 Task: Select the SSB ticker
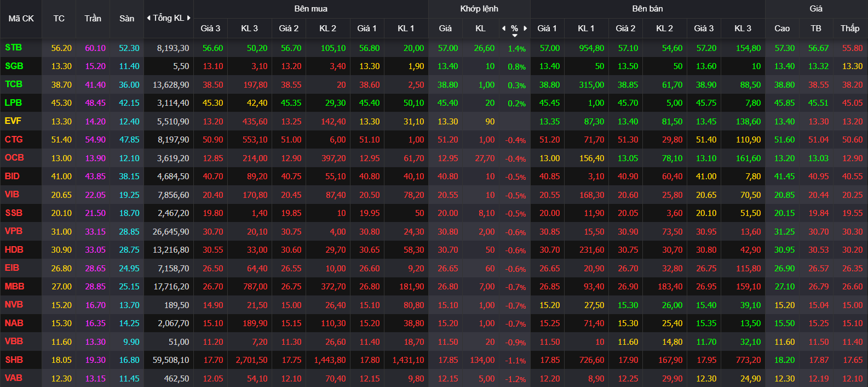click(x=14, y=213)
